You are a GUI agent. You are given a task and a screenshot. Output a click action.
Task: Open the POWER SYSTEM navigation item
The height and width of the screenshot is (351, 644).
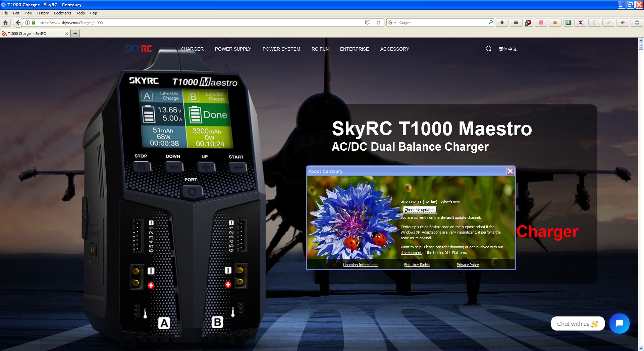click(281, 49)
